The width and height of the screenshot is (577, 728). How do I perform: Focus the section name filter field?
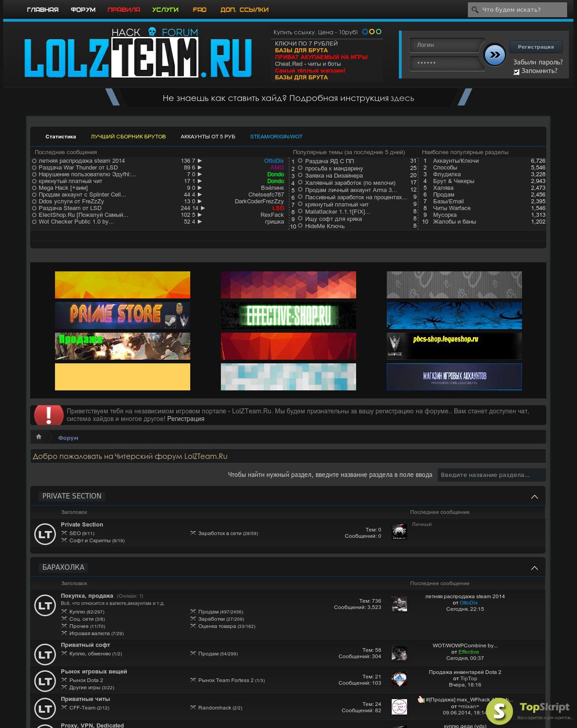click(x=492, y=475)
